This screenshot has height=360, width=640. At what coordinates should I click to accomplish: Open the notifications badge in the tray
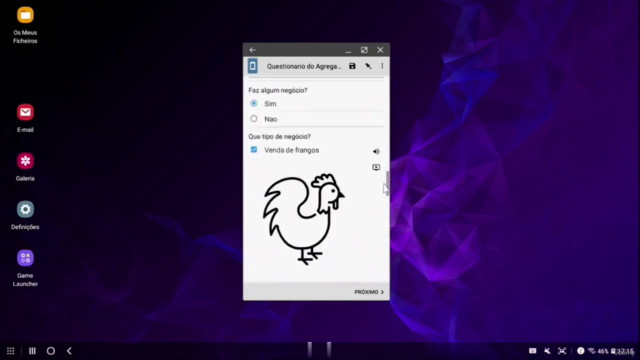coord(580,351)
